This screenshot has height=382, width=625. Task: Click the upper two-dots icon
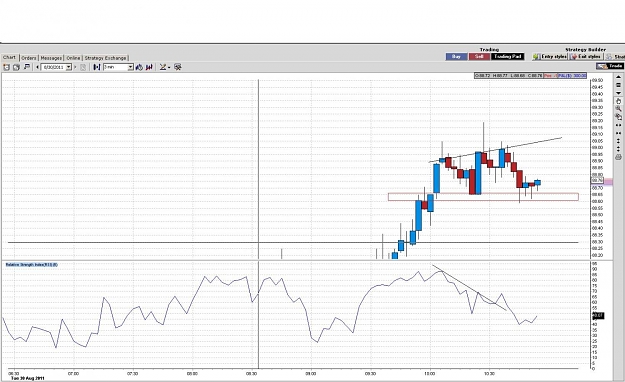618,125
